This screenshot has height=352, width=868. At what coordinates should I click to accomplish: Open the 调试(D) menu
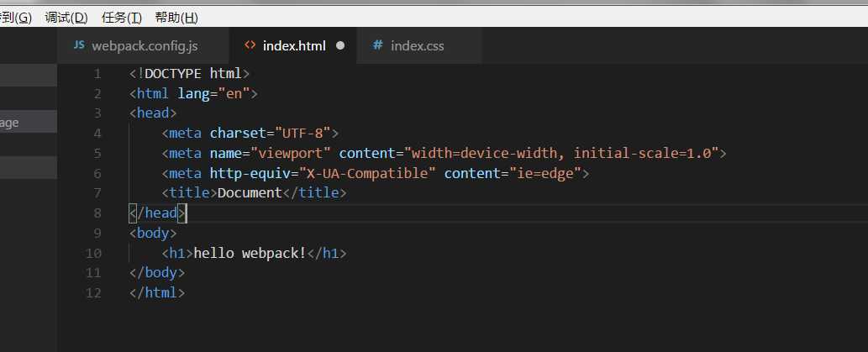66,18
